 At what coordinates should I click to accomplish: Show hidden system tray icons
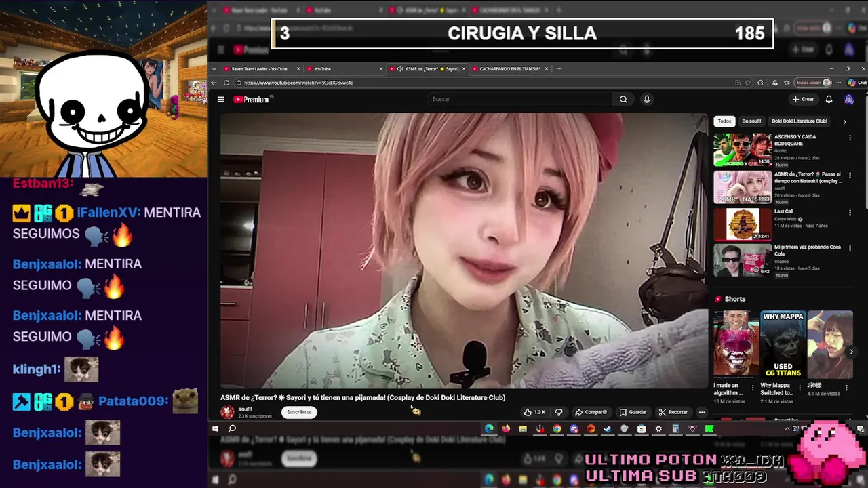pos(787,428)
